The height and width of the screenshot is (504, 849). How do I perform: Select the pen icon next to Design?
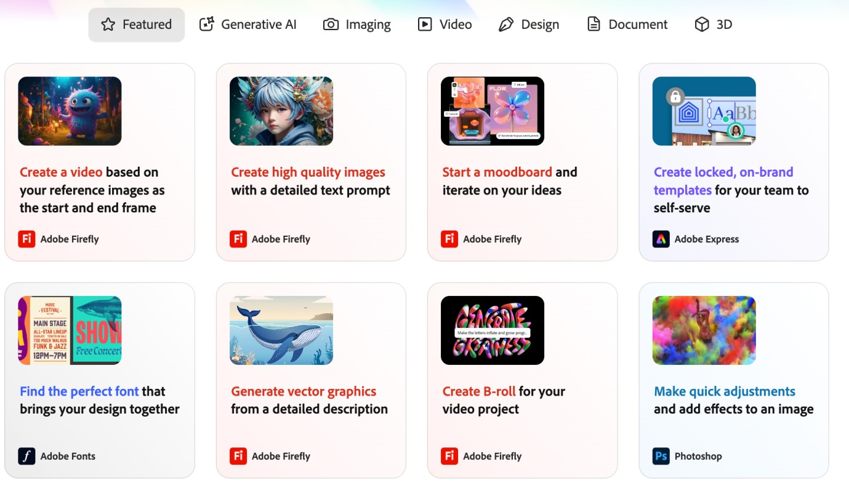(x=506, y=24)
